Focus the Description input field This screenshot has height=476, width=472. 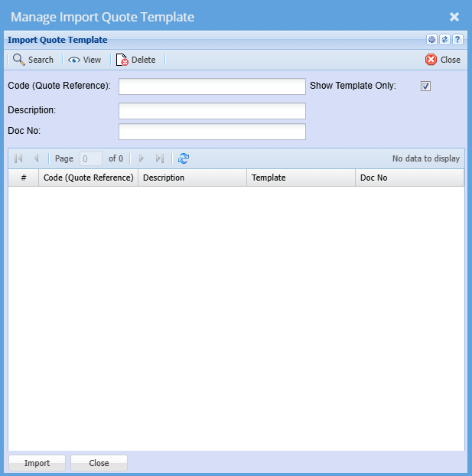[212, 111]
